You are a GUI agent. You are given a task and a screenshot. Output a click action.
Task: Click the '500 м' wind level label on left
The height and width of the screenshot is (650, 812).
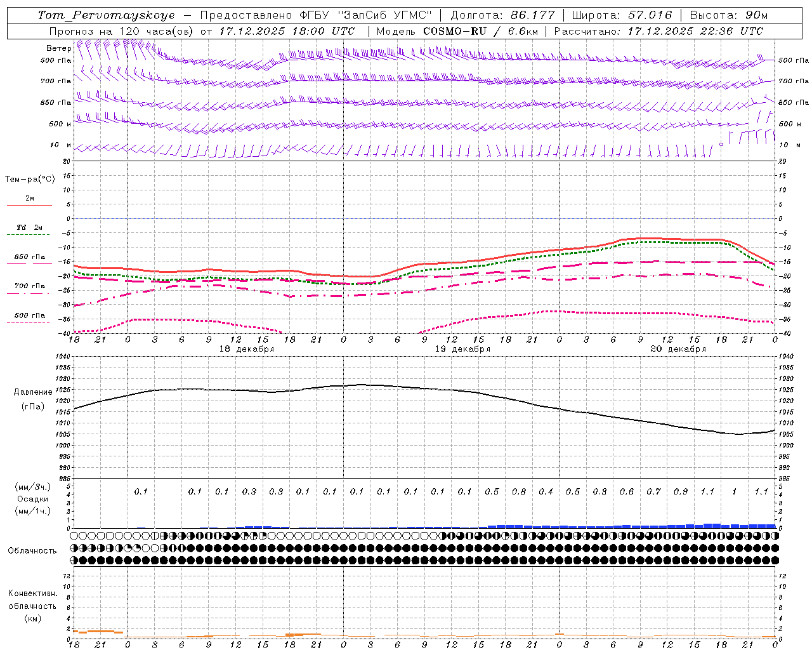[60, 124]
